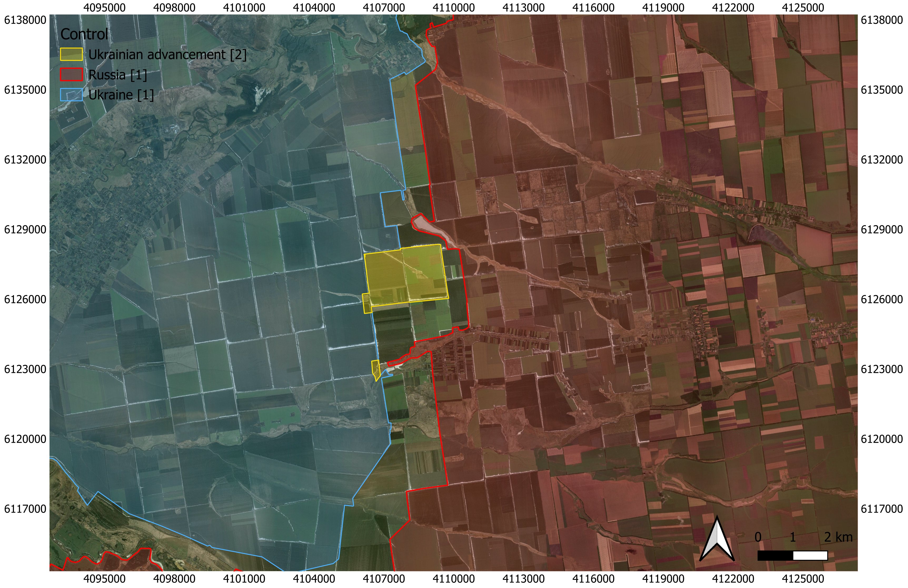Image resolution: width=908 pixels, height=588 pixels.
Task: Click the blue Ukraine legend swatch
Action: 71,94
